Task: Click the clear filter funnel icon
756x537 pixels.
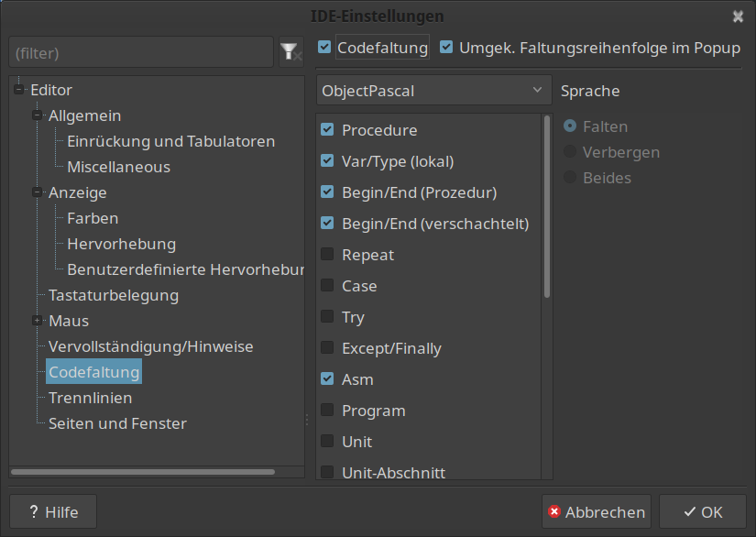Action: (x=291, y=52)
